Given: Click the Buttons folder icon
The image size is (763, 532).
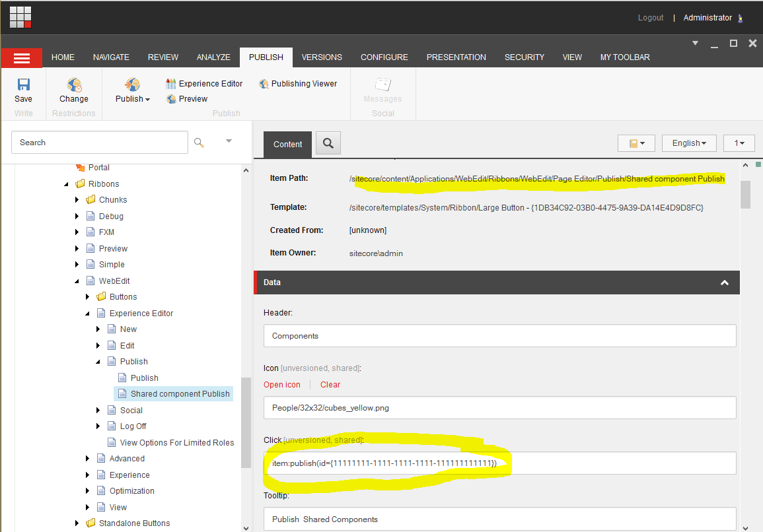Looking at the screenshot, I should (x=101, y=296).
